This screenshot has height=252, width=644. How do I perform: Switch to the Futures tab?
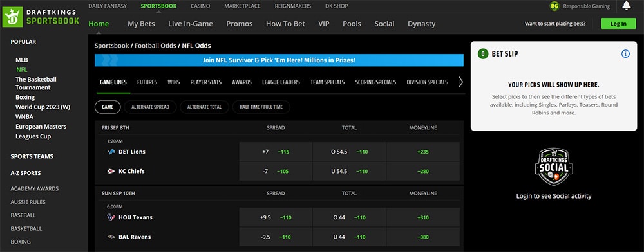pyautogui.click(x=147, y=82)
